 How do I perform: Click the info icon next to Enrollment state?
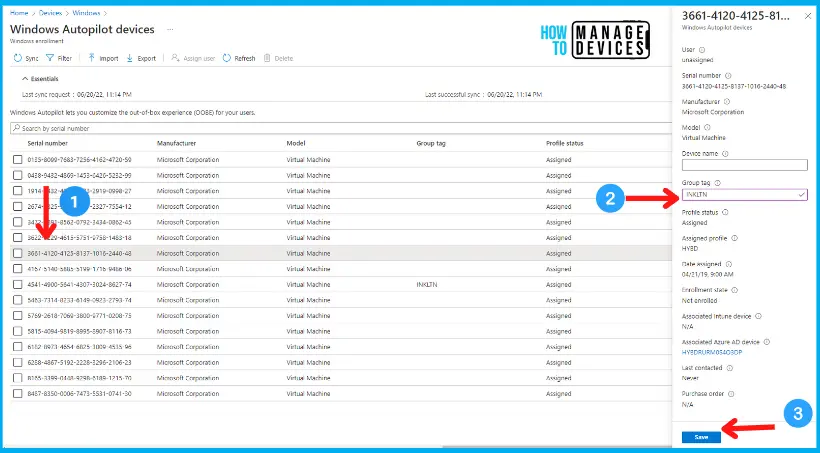pos(734,290)
